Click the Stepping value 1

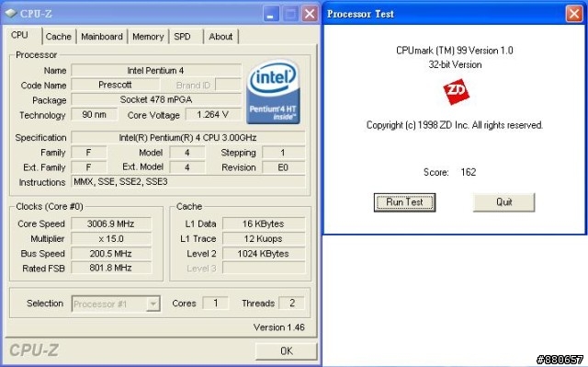(x=284, y=153)
